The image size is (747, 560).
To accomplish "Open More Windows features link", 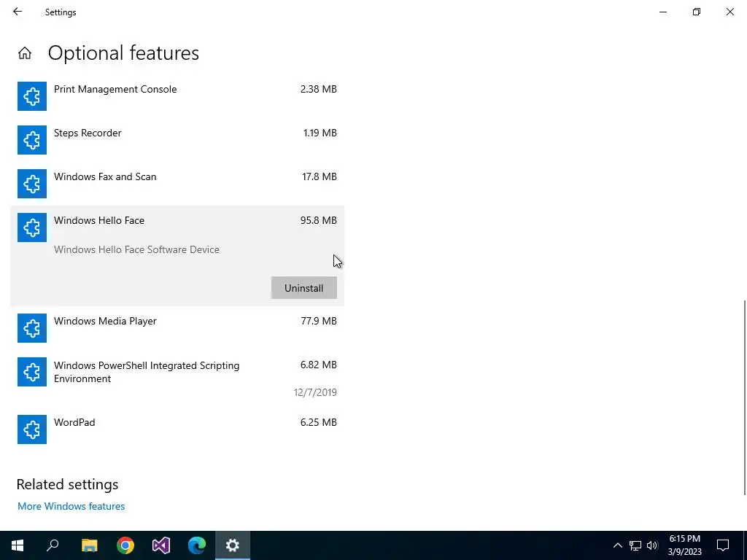I will 71,506.
